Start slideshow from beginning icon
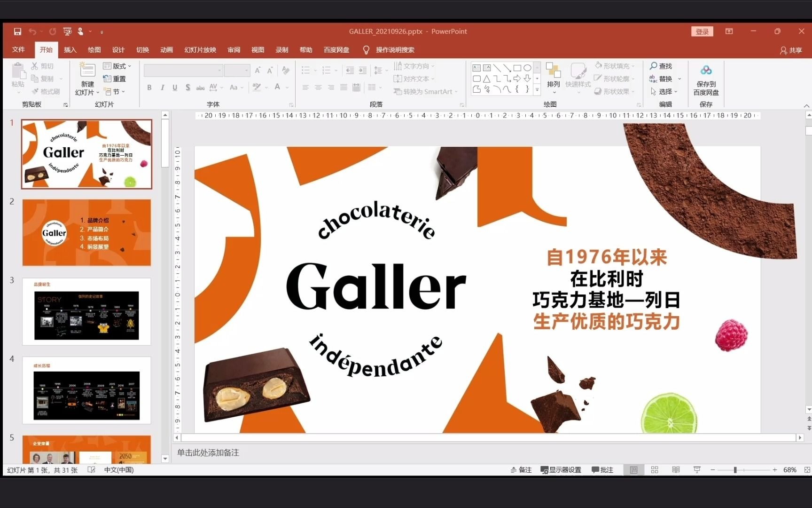812x508 pixels. tap(67, 32)
